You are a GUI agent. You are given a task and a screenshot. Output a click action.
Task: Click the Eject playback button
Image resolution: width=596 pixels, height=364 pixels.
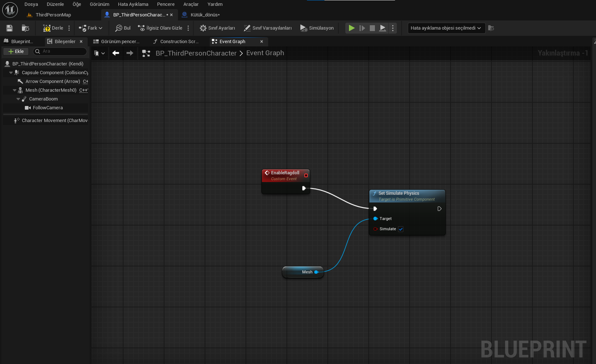click(x=383, y=28)
